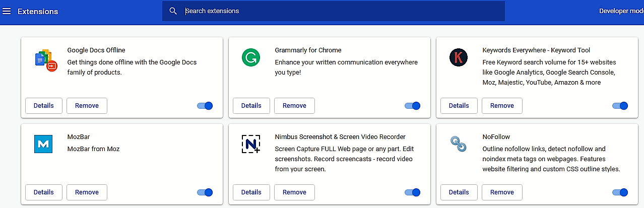Click the Developer mode label
644x208 pixels.
click(621, 11)
